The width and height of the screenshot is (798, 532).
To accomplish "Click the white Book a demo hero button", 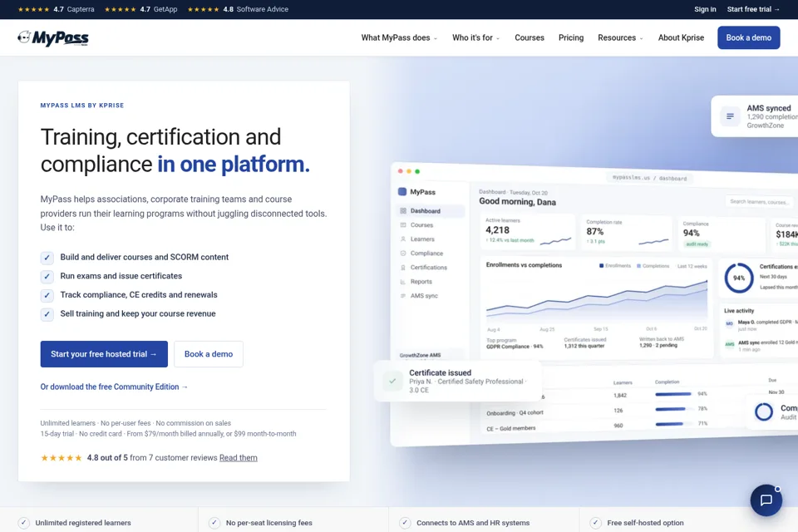I will pyautogui.click(x=209, y=354).
